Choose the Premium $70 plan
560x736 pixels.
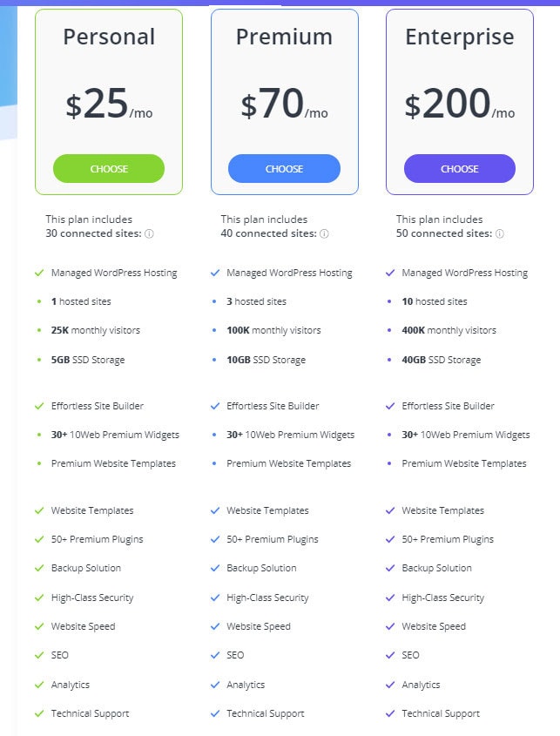pyautogui.click(x=284, y=169)
